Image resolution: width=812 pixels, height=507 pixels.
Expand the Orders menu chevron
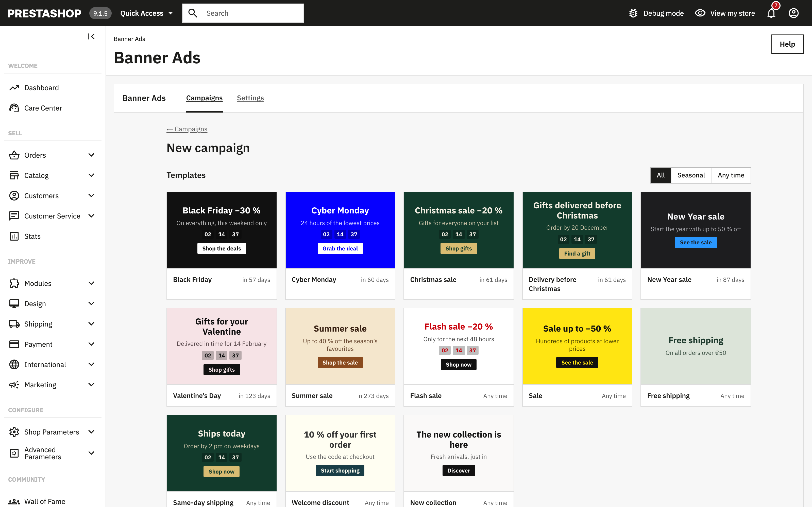point(91,155)
